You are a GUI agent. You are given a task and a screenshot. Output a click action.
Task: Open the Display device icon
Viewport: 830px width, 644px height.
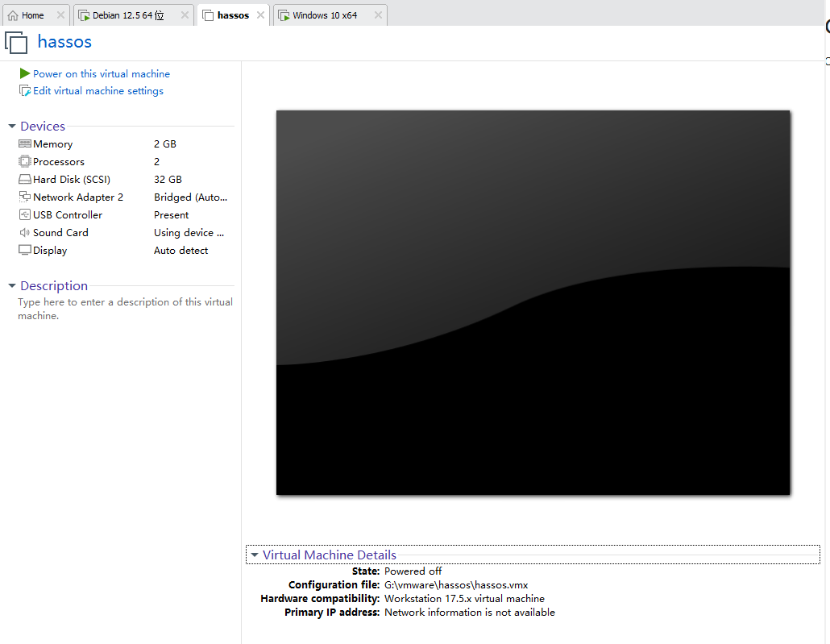coord(23,250)
